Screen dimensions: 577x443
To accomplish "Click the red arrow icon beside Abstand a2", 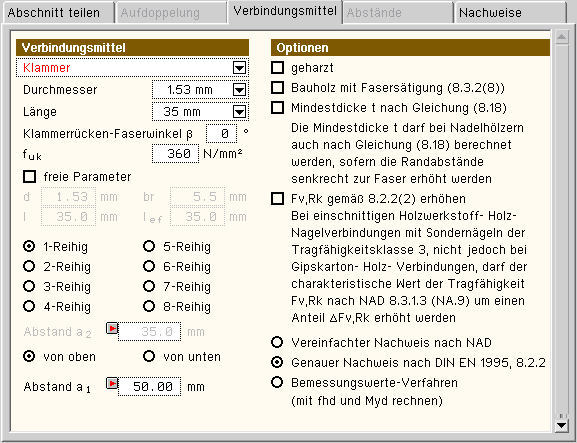I will click(x=112, y=328).
